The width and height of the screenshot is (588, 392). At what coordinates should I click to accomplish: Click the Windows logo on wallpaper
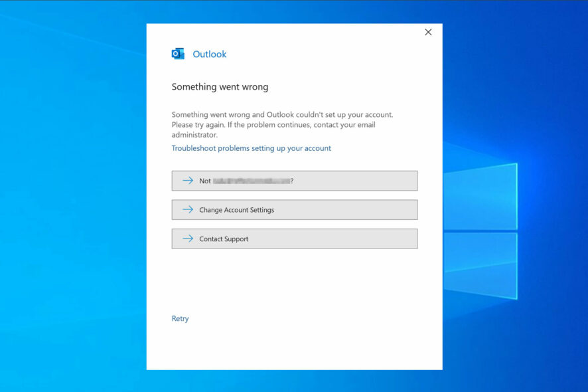tap(480, 231)
